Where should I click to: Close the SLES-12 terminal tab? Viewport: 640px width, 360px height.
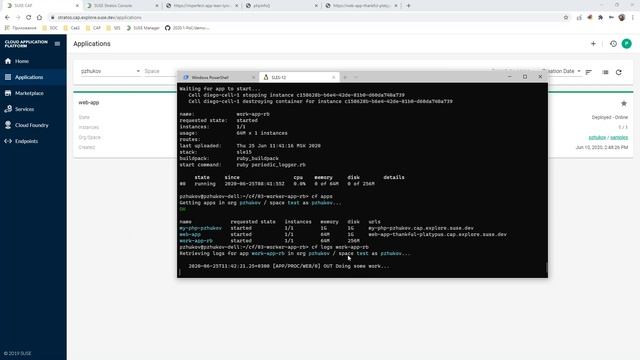(x=333, y=77)
